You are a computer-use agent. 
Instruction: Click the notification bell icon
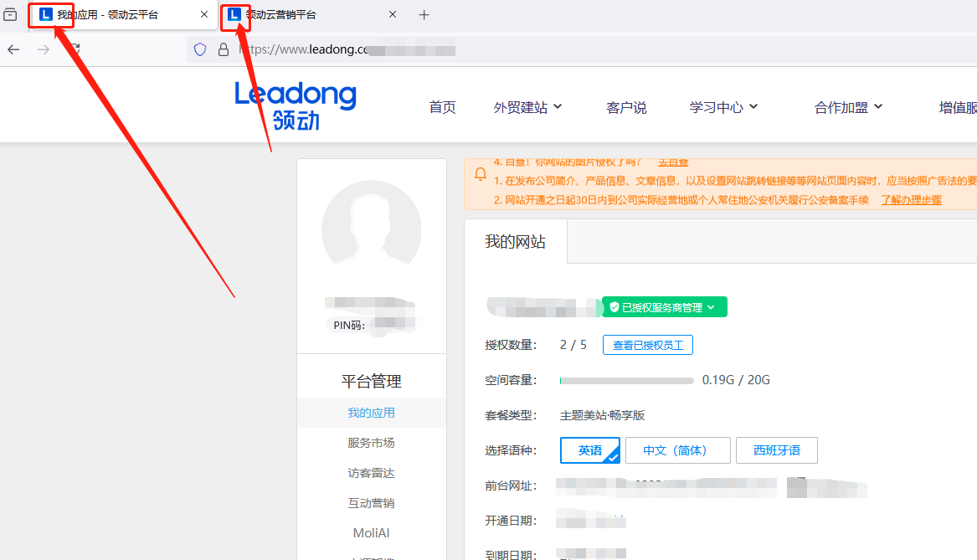tap(479, 173)
